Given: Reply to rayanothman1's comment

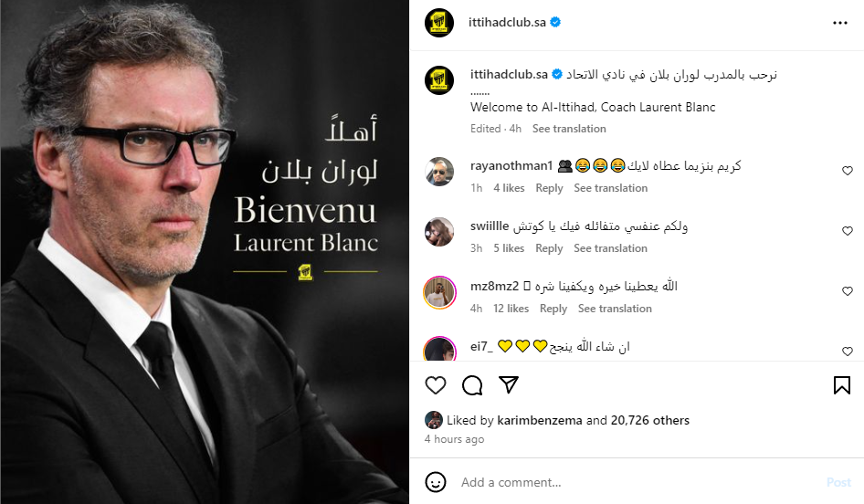Looking at the screenshot, I should 549,188.
